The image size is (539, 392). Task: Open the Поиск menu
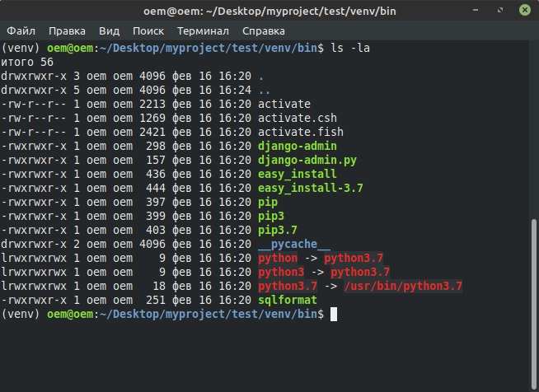point(148,31)
